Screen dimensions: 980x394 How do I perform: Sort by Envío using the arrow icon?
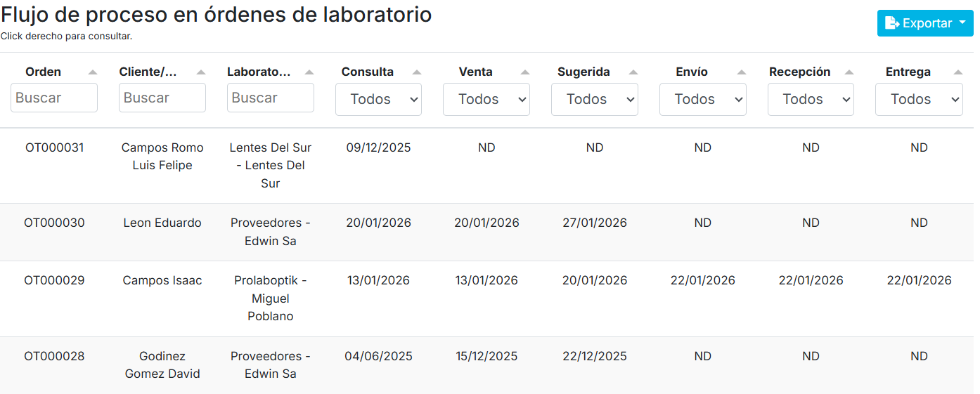(x=741, y=72)
